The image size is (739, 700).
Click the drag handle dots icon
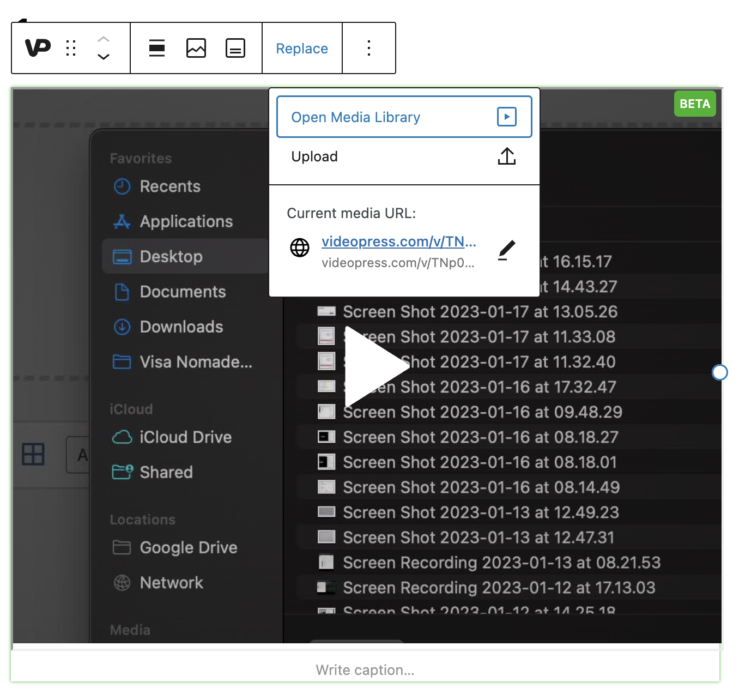71,48
